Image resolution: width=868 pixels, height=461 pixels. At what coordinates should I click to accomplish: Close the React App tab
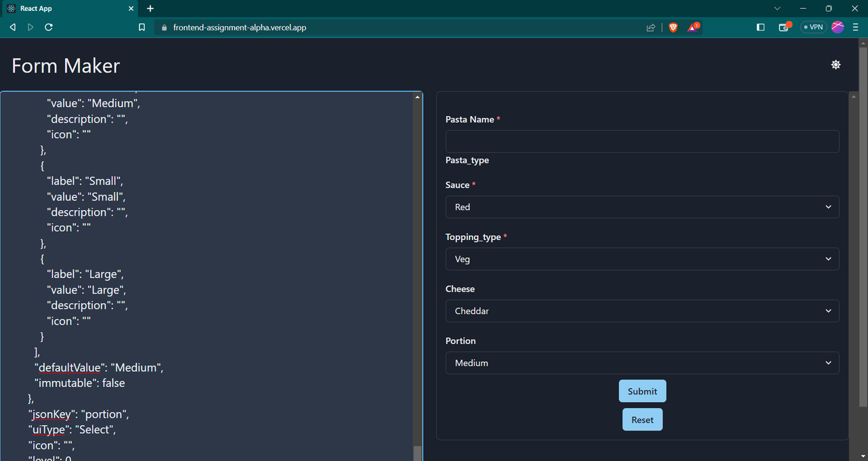(x=130, y=9)
